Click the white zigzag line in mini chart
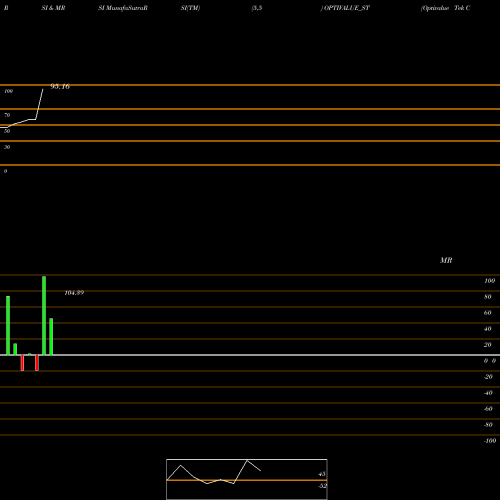500x500 pixels. pos(214,472)
